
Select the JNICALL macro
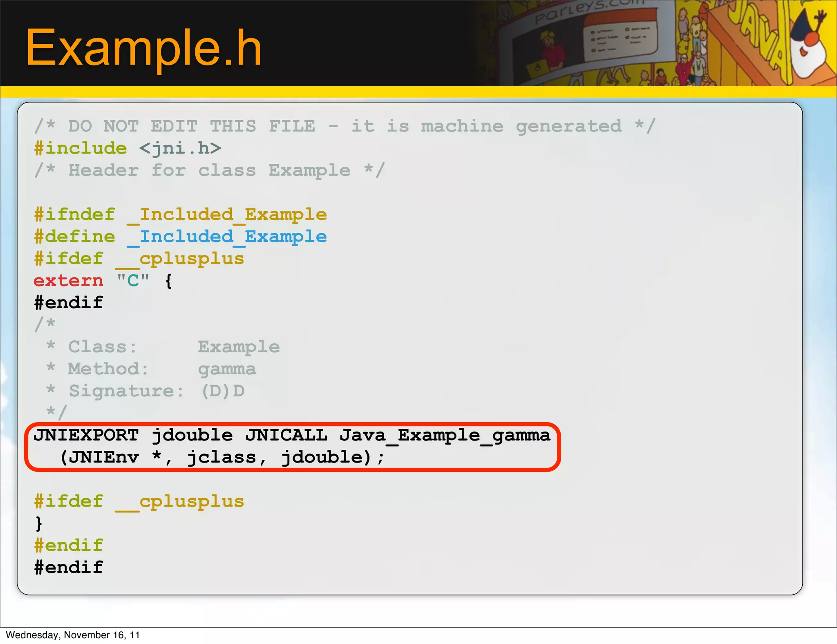click(286, 435)
